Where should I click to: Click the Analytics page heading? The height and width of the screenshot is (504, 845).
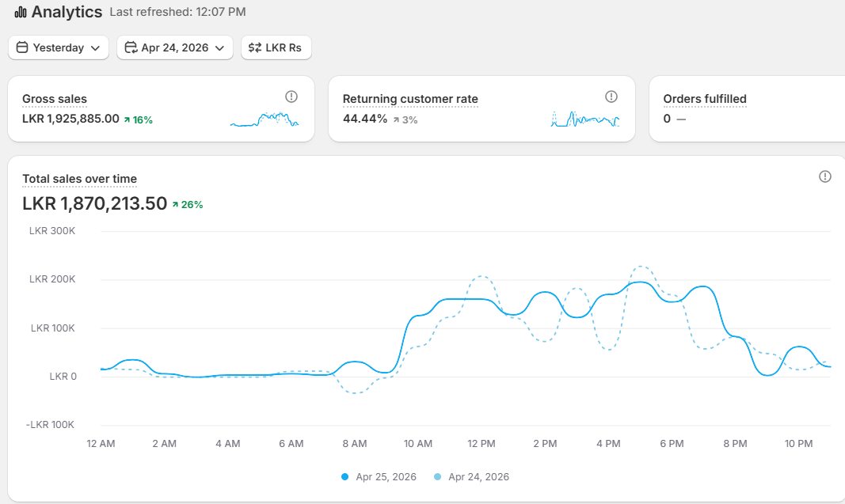click(x=67, y=12)
